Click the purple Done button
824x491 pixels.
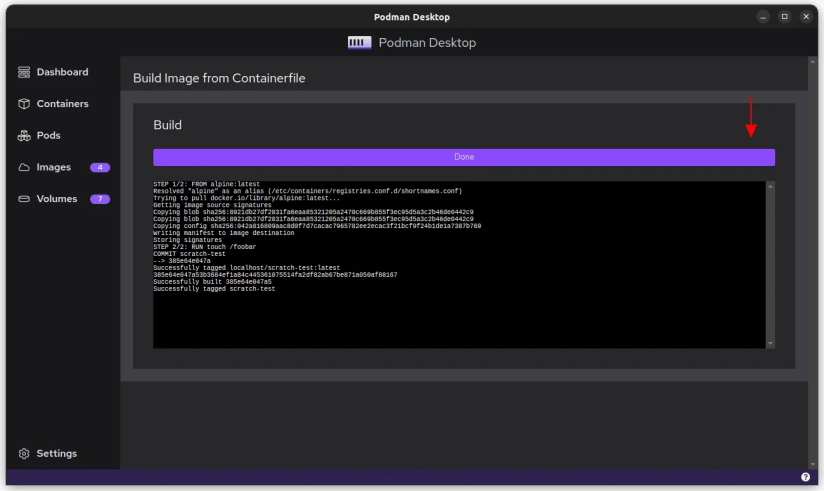[464, 157]
